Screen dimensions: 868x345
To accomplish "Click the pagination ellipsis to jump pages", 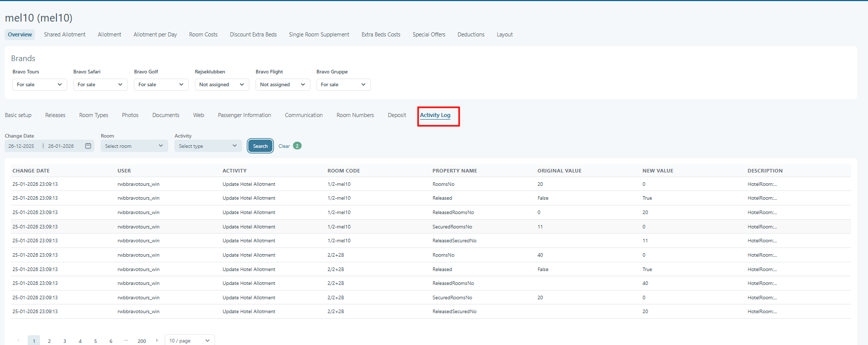I will (126, 340).
